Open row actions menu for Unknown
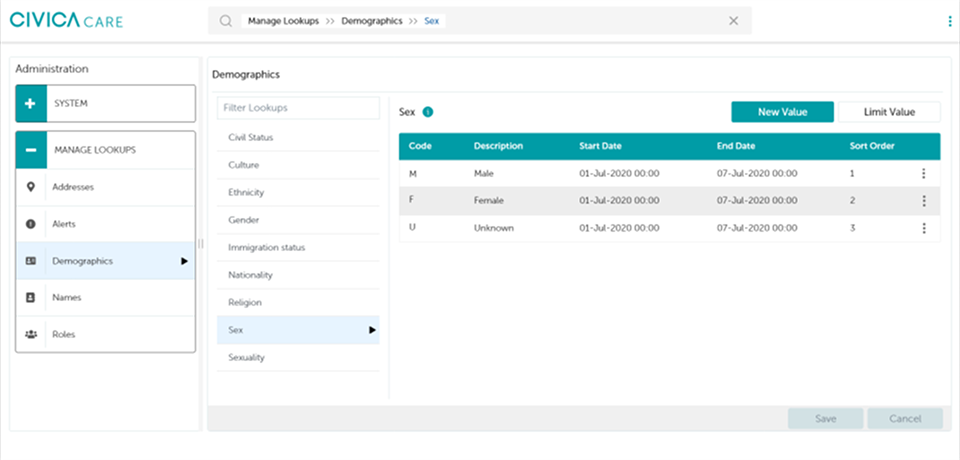 click(x=924, y=228)
